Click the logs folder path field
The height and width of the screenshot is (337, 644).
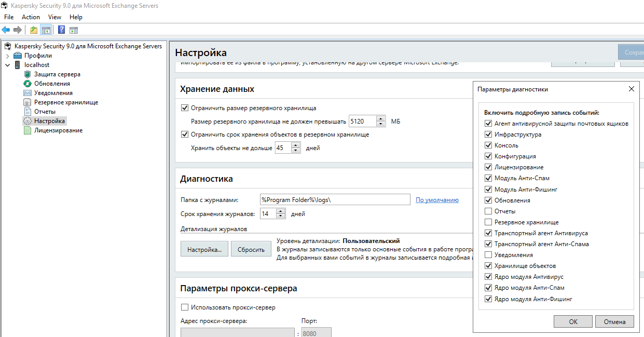pos(335,200)
